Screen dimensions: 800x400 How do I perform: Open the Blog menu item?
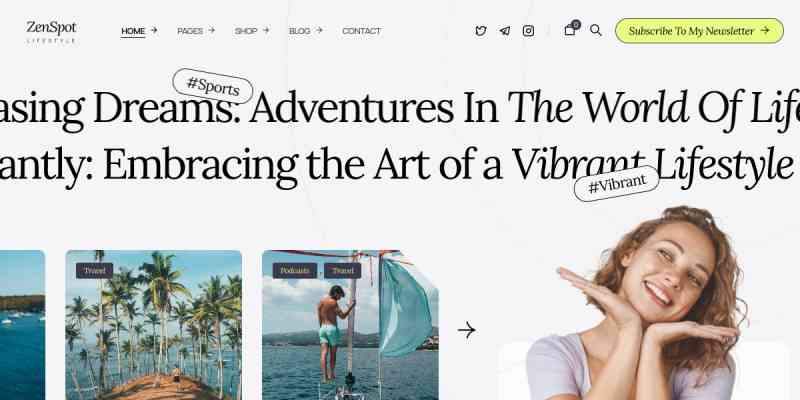(x=299, y=31)
